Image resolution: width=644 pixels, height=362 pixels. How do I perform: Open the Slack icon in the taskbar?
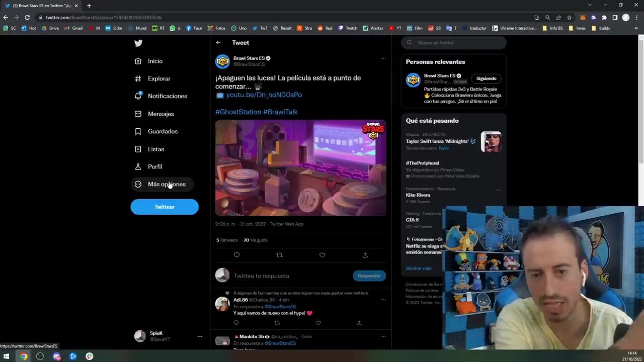90,356
